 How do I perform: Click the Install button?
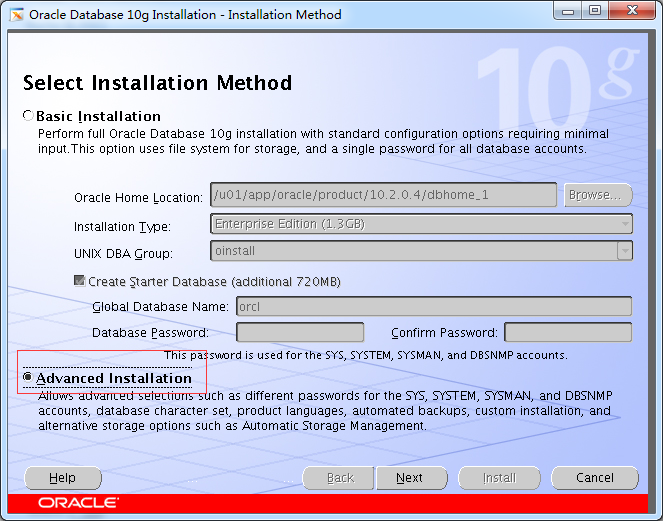pyautogui.click(x=499, y=478)
